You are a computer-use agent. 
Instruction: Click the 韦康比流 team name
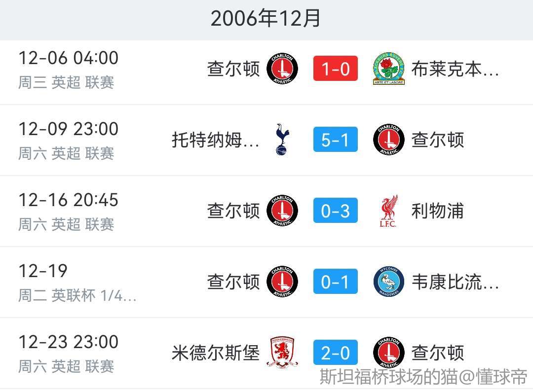455,282
